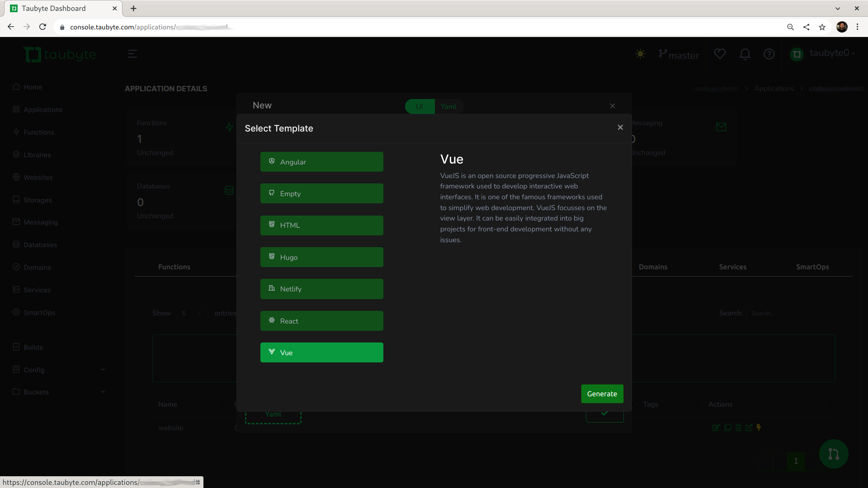This screenshot has height=488, width=868.
Task: Switch to the Services tab
Action: click(x=732, y=267)
